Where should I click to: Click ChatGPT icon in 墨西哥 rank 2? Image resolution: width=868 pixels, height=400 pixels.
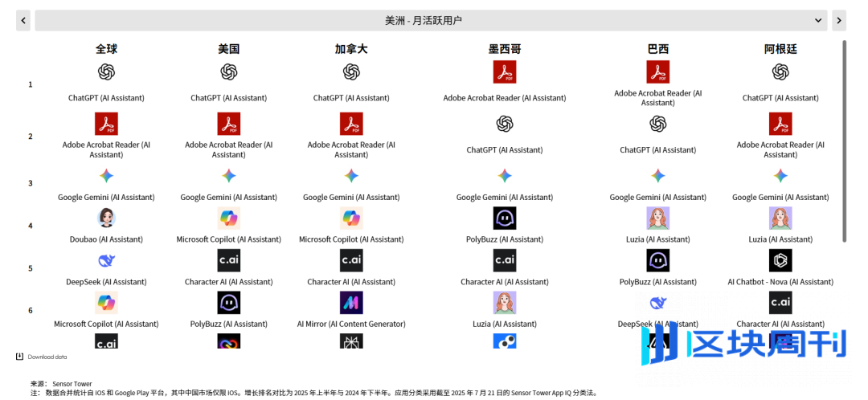[504, 124]
